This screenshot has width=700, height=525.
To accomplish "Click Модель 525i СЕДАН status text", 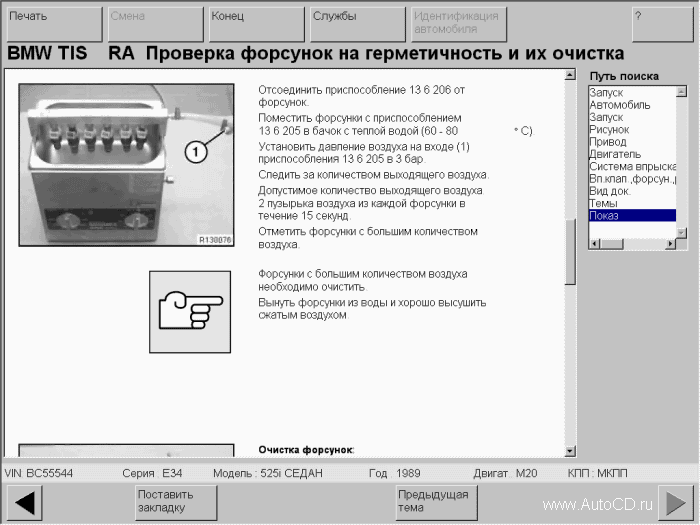I will tap(267, 473).
